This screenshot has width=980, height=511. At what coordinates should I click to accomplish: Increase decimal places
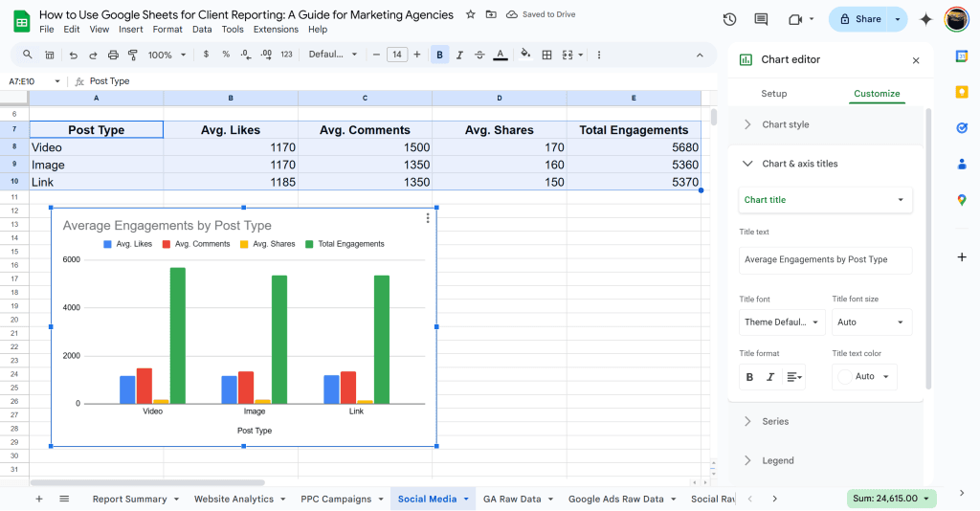tap(266, 55)
